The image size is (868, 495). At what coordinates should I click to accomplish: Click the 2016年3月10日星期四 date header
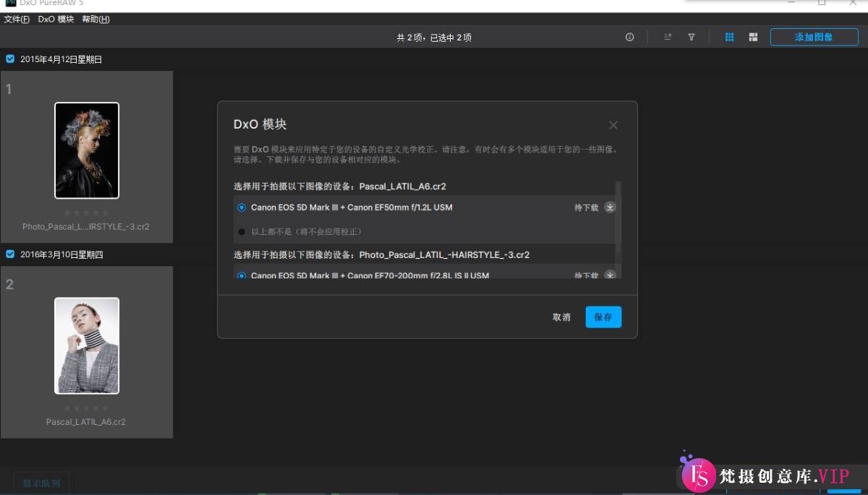tap(61, 254)
